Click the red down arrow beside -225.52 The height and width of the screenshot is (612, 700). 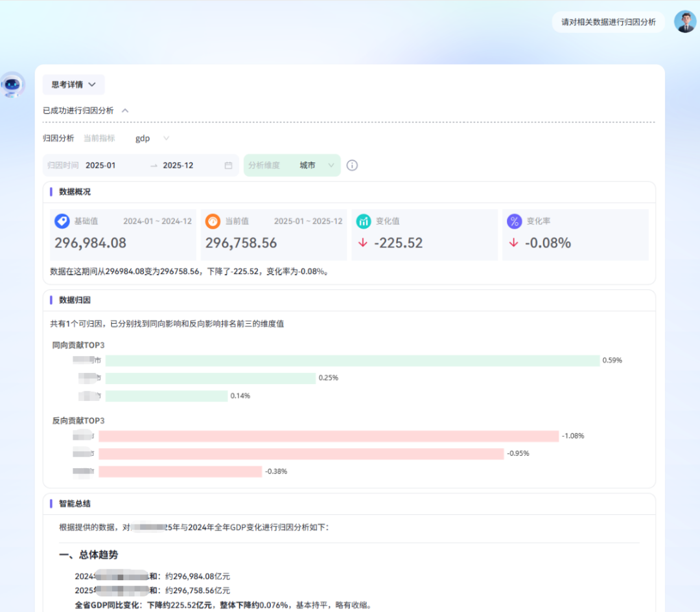[363, 243]
